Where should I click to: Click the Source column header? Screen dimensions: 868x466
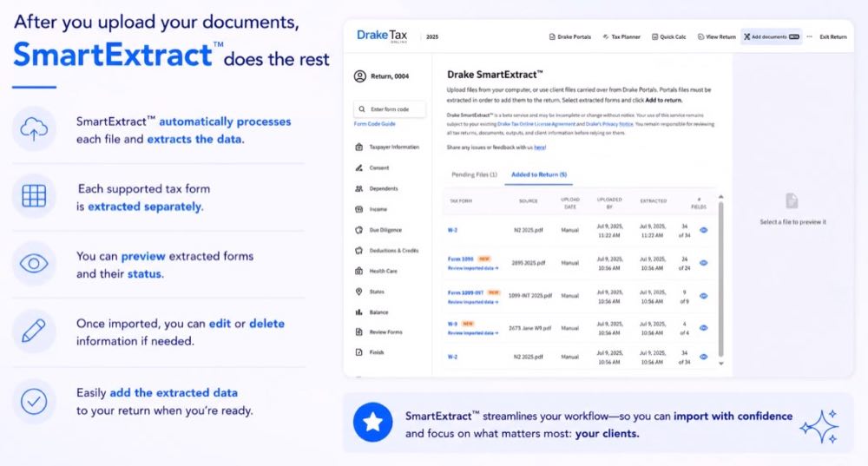point(528,201)
